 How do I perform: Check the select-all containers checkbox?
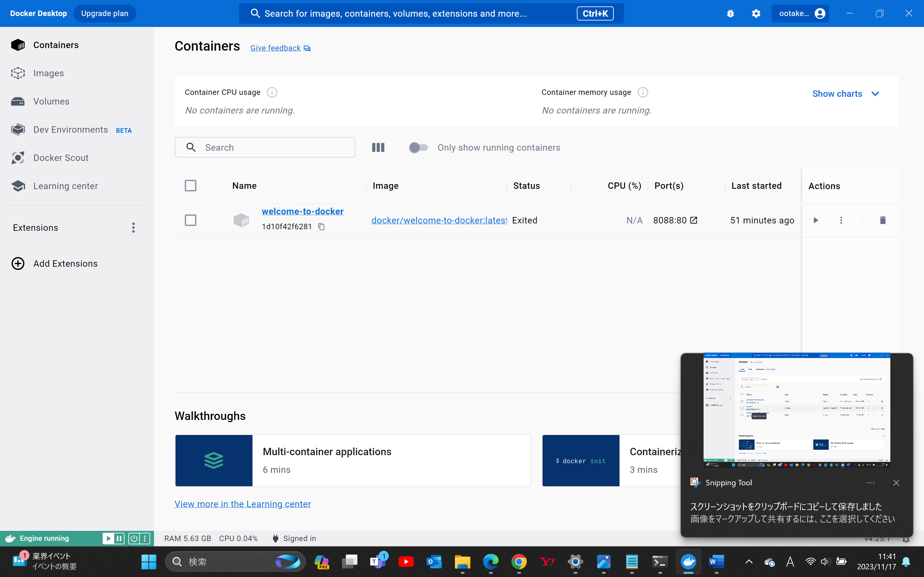[x=191, y=186]
